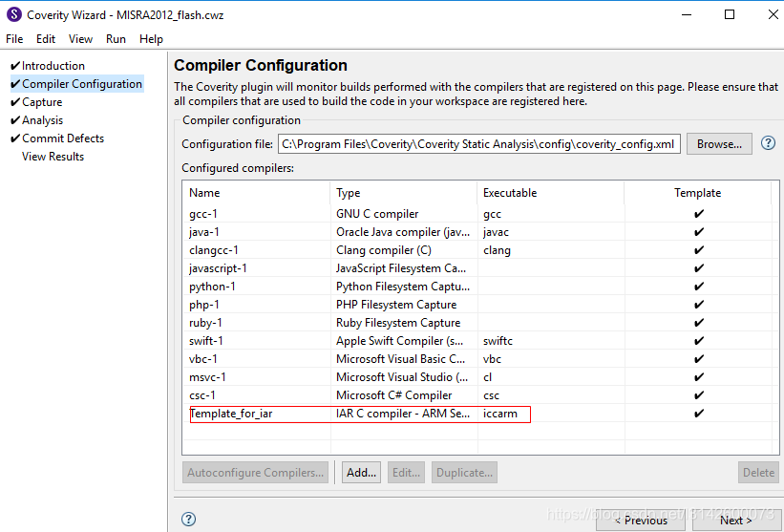Click the Next button

[x=735, y=521]
